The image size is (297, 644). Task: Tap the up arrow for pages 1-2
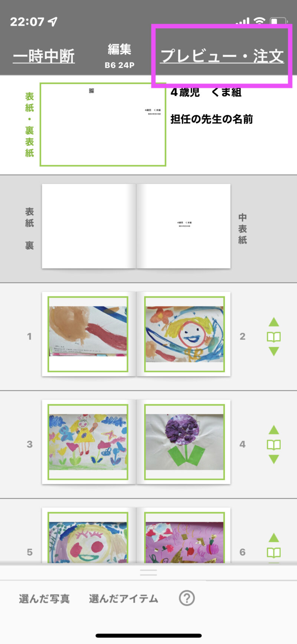[x=274, y=322]
